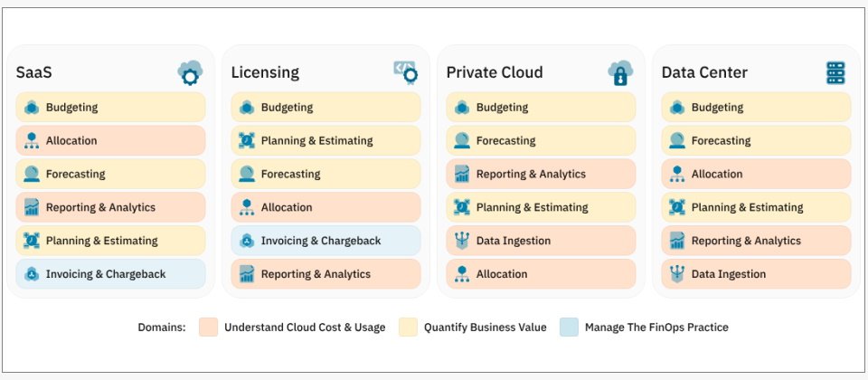The height and width of the screenshot is (380, 868).
Task: Click the Data Ingestion trident icon in Private Cloud
Action: pos(462,241)
